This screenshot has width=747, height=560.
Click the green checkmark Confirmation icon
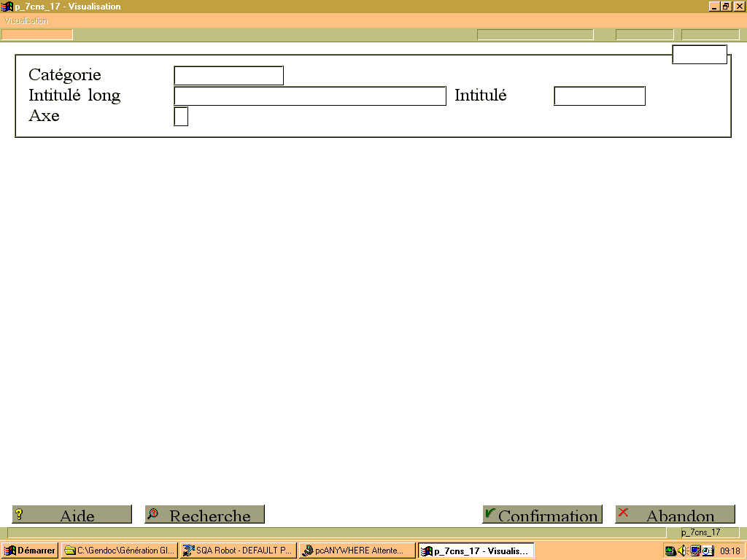(490, 513)
